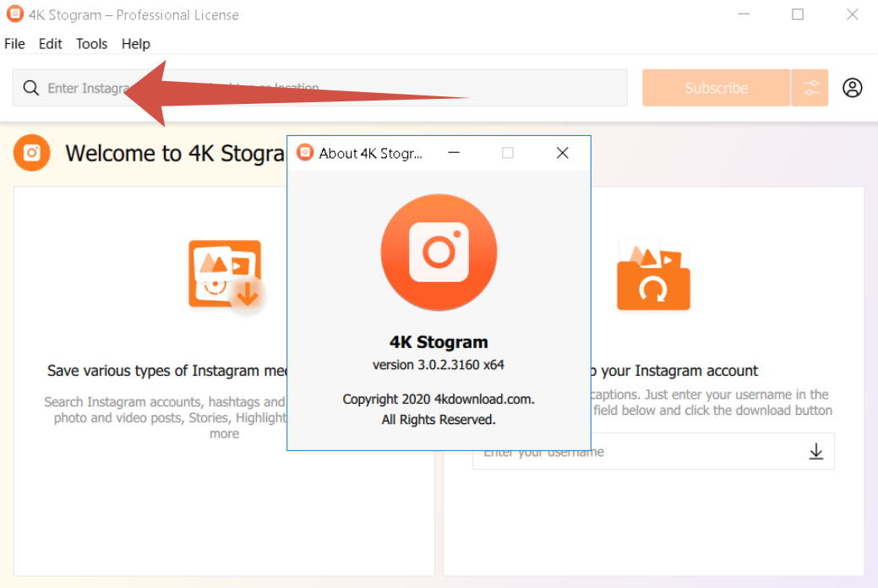Click the download arrow inside the username field
This screenshot has width=878, height=588.
(x=815, y=451)
